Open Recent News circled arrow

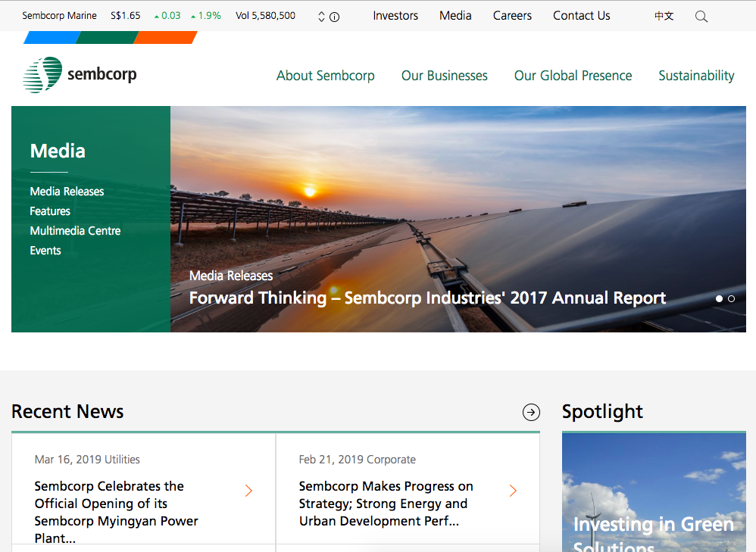[x=531, y=412]
